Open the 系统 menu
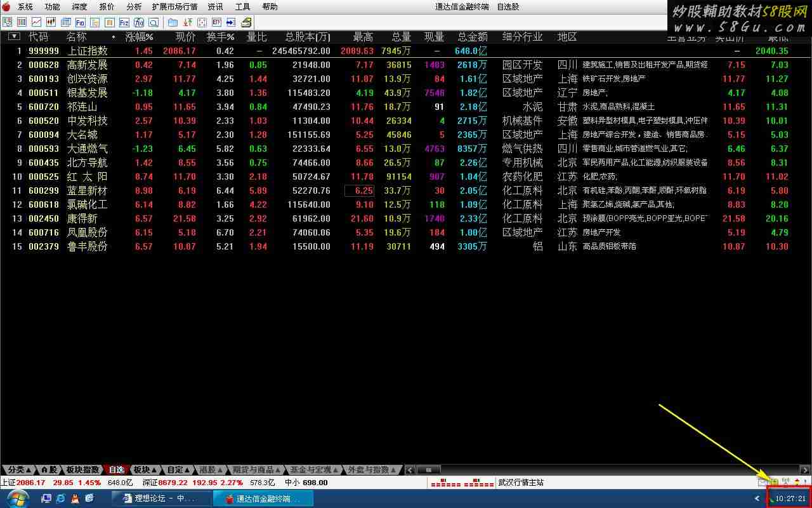 [25, 7]
